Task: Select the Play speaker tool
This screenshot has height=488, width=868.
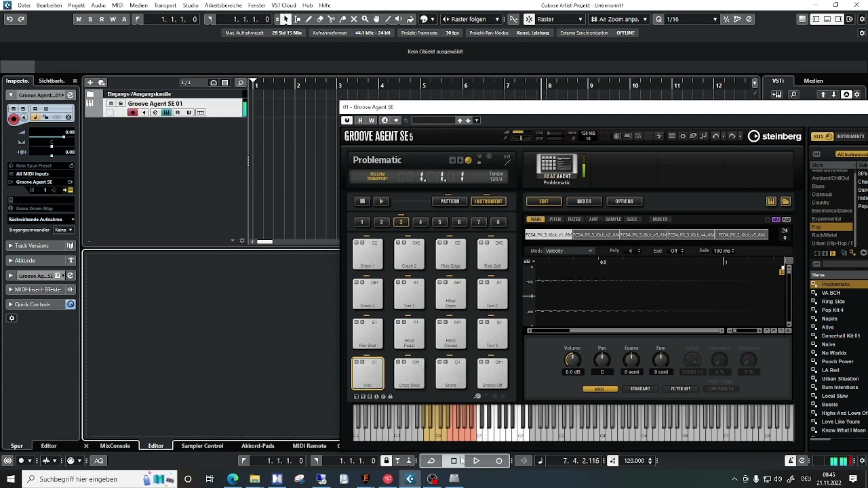Action: pos(399,19)
